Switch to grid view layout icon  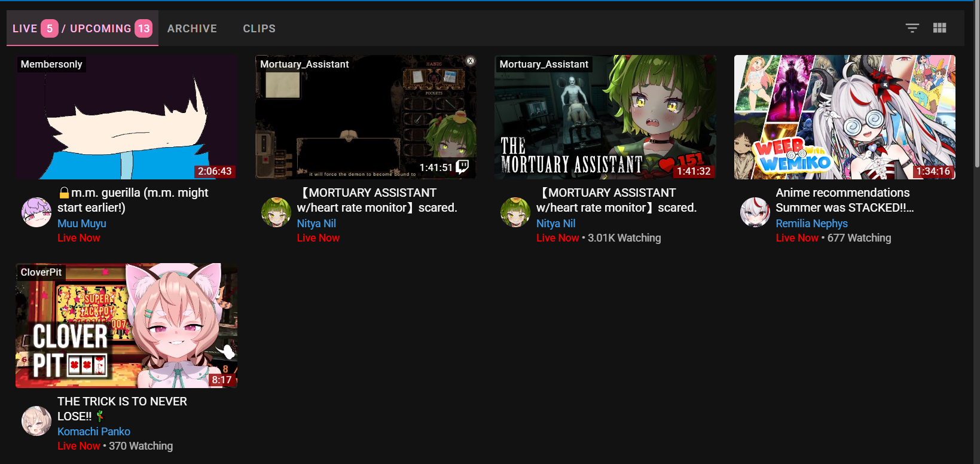click(939, 28)
